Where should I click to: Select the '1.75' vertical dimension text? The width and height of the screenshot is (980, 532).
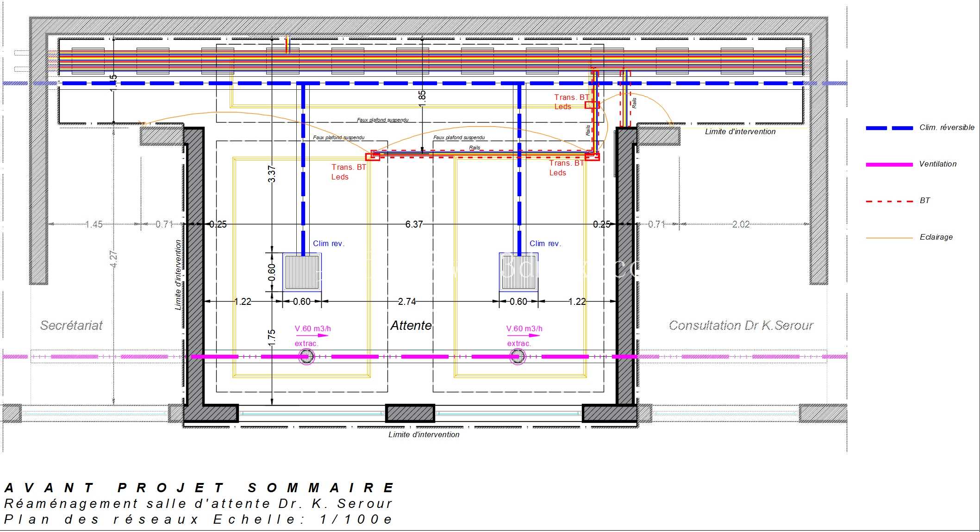pos(272,338)
